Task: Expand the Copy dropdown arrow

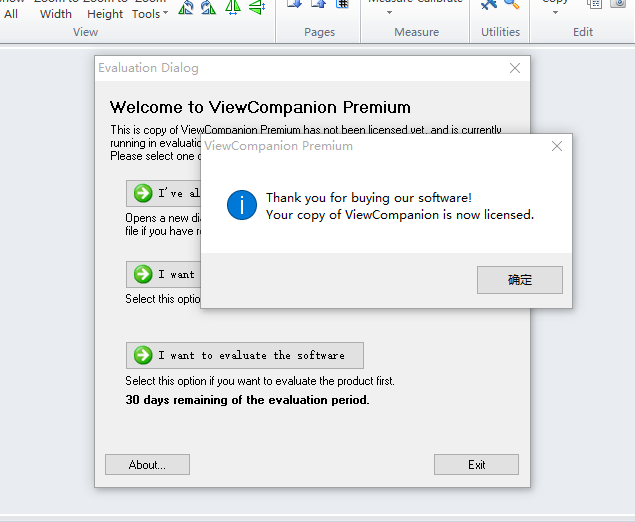Action: click(x=555, y=13)
